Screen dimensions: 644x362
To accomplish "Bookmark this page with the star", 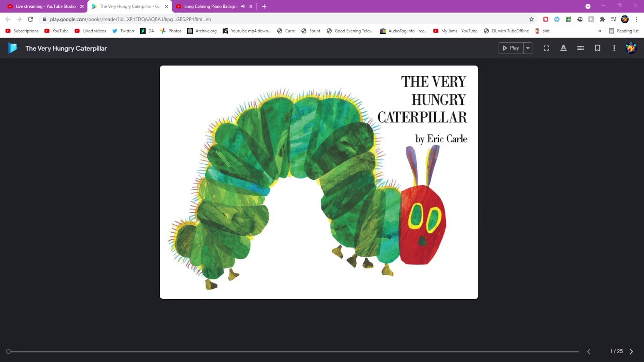I will 531,19.
